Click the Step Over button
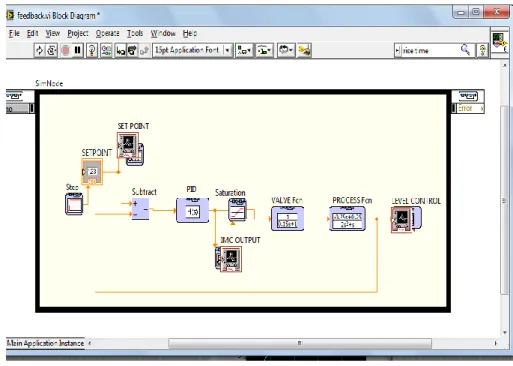This screenshot has width=513, height=366. [132, 50]
